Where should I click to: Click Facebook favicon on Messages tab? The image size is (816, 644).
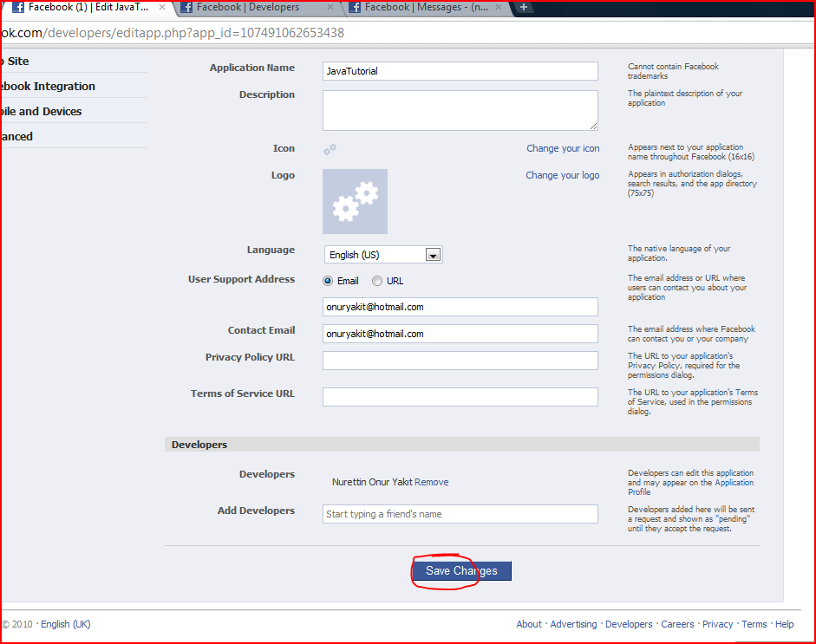click(x=355, y=7)
